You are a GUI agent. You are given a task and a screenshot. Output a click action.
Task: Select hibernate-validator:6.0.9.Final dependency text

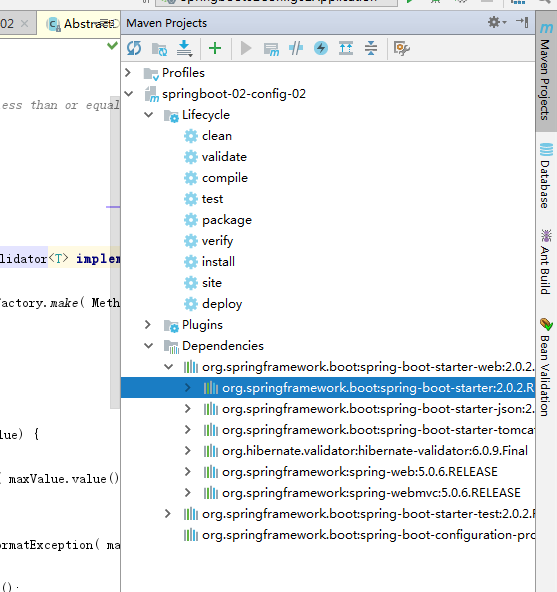pos(375,451)
